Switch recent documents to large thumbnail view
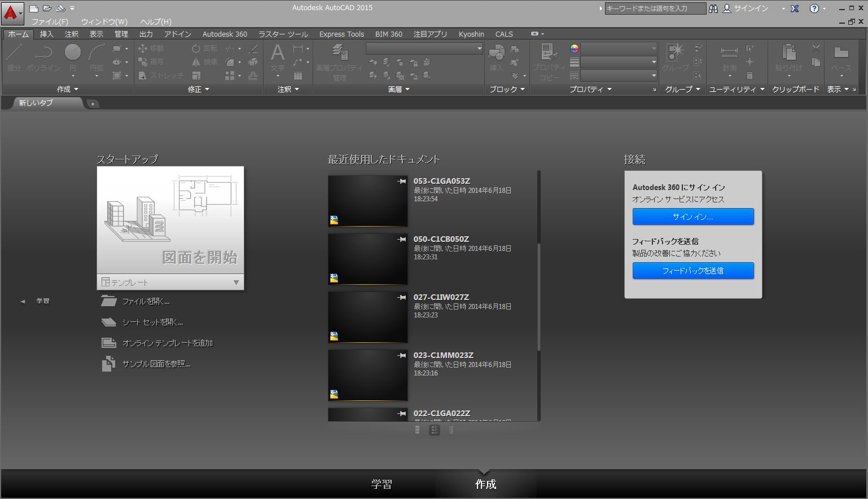The height and width of the screenshot is (499, 868). pyautogui.click(x=418, y=430)
